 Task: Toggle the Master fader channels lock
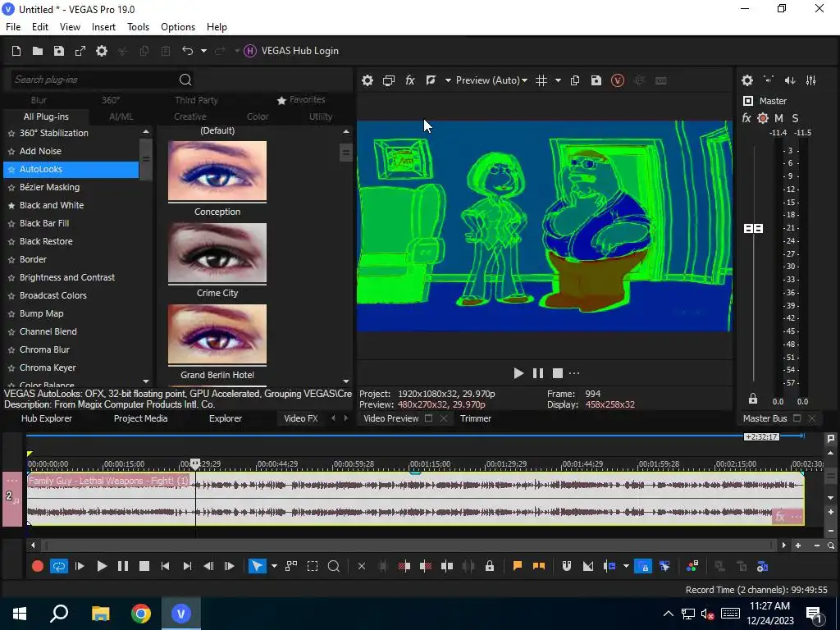pos(753,399)
